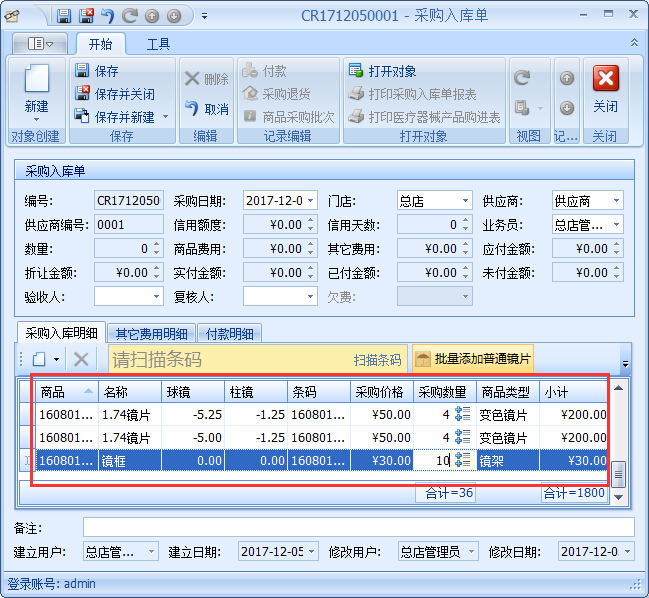Click save-and-close icon in quick access toolbar
This screenshot has height=598, width=649.
click(87, 16)
